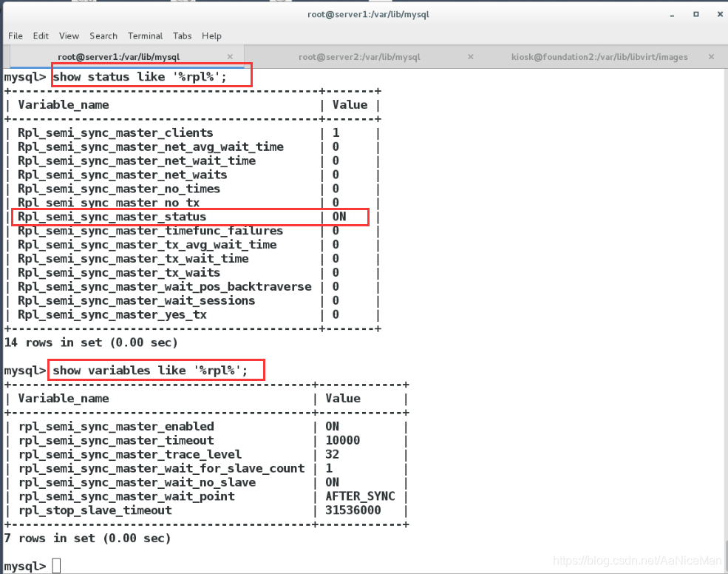Click the '14 rows in set' result line
This screenshot has height=574, width=728.
tap(90, 342)
